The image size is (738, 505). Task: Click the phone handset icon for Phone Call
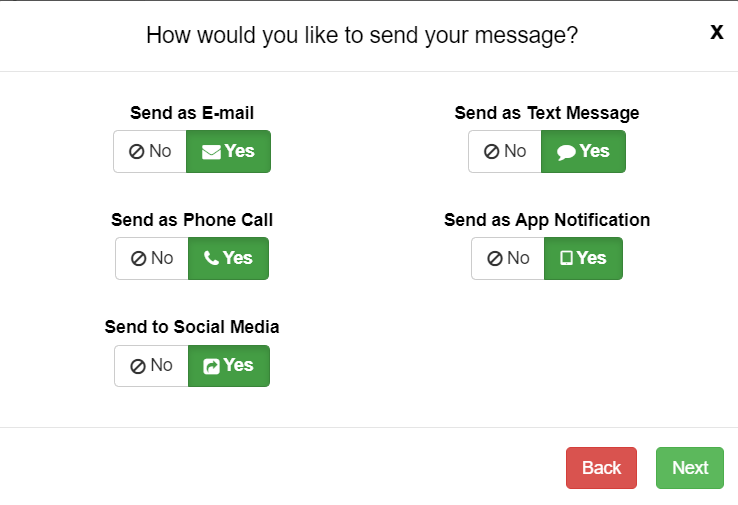tap(211, 258)
